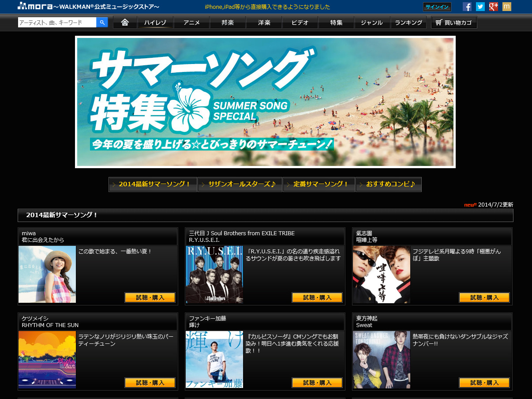Open the 邦楽 menu tab
532x399 pixels.
point(228,23)
